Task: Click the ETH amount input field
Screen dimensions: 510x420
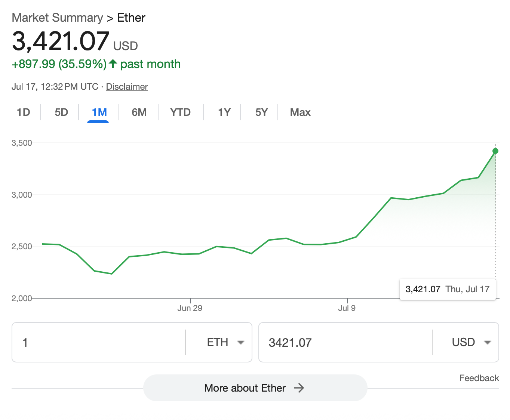Action: 99,342
